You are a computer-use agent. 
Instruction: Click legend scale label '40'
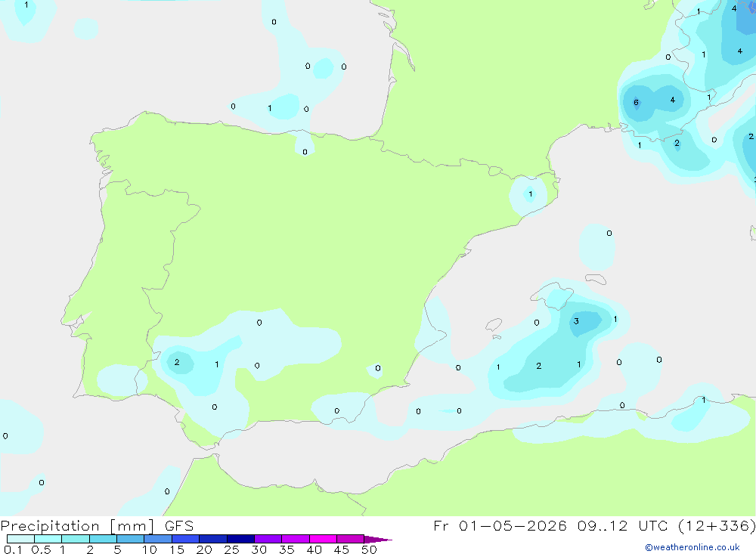click(314, 549)
